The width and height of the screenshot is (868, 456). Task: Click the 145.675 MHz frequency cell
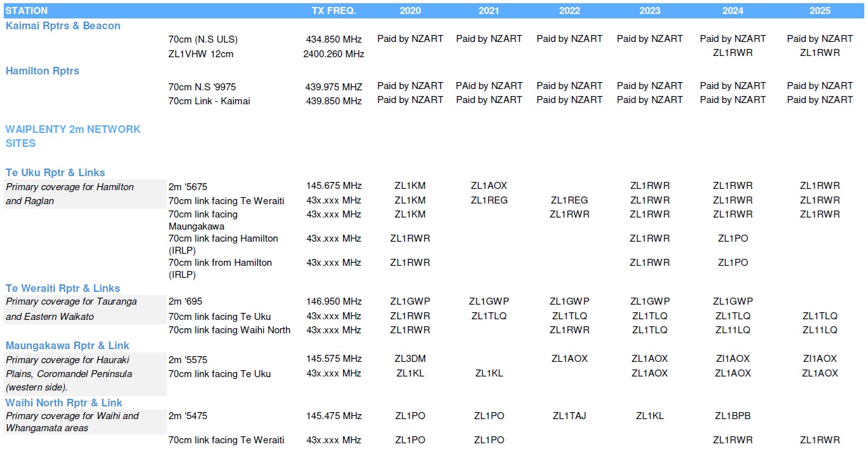[334, 186]
